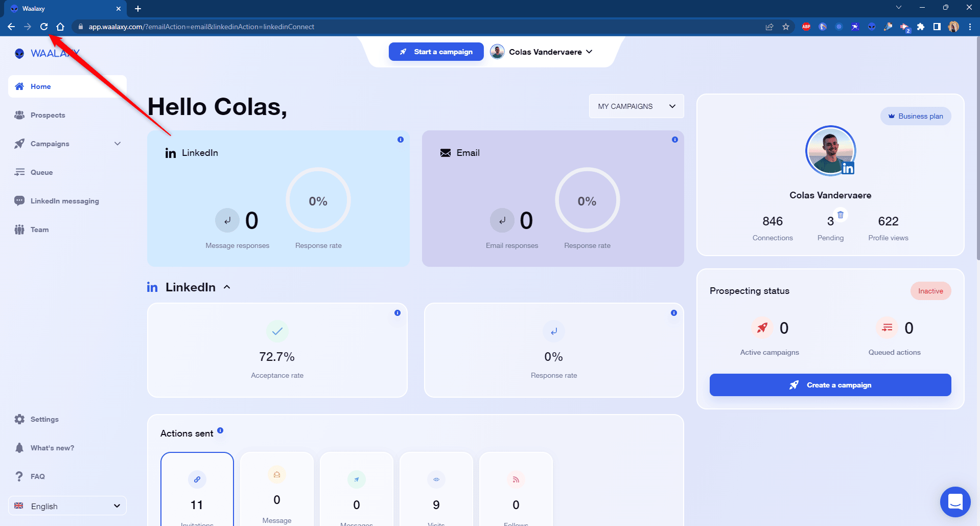The image size is (980, 526).
Task: Click the Waalaxy alien logo
Action: [19, 53]
